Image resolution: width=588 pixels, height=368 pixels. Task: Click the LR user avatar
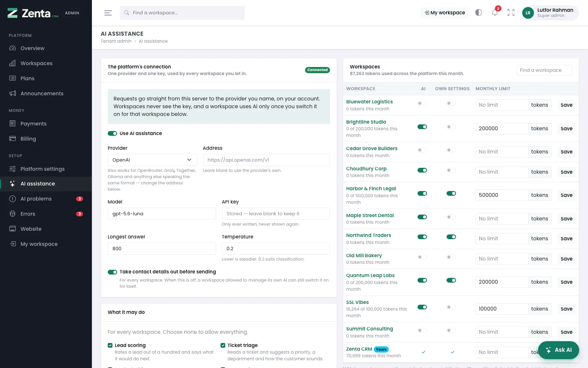[x=528, y=13]
